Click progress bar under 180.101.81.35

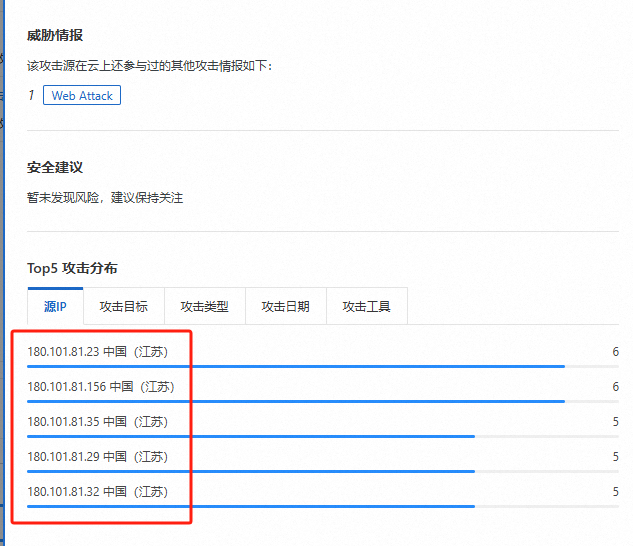323,437
